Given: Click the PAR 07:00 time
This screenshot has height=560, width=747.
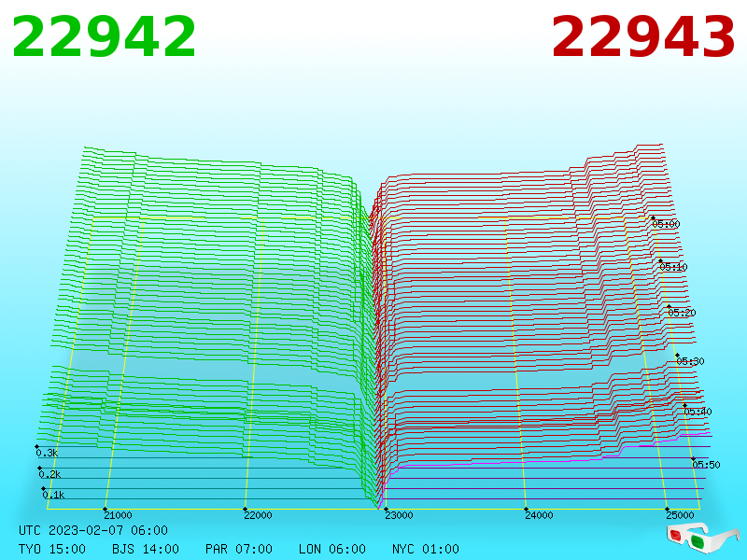Looking at the screenshot, I should click(239, 549).
